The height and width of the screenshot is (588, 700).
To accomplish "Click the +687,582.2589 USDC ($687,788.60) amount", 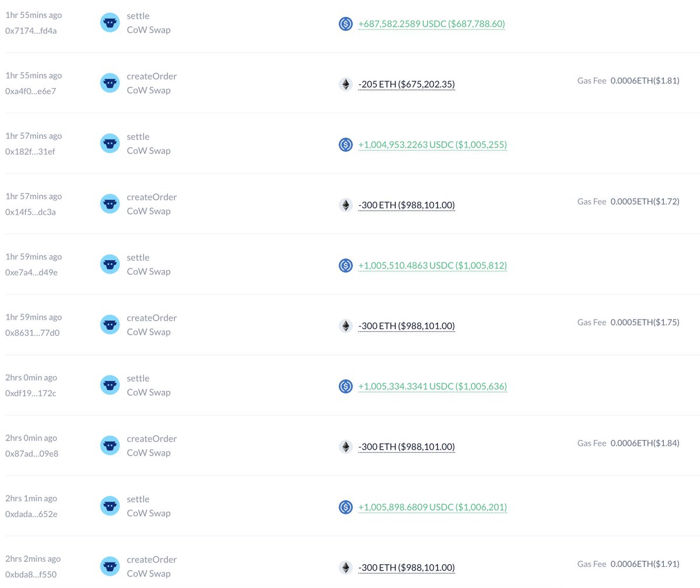I will pos(432,24).
